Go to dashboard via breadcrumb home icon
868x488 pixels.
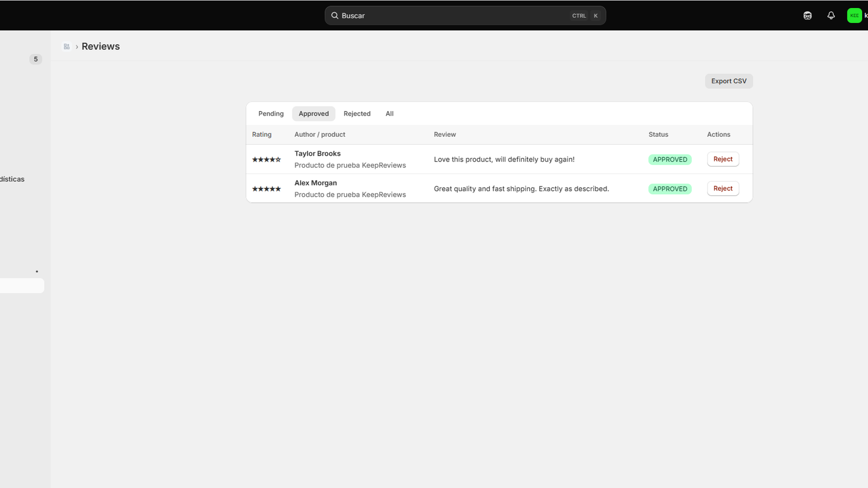click(67, 47)
